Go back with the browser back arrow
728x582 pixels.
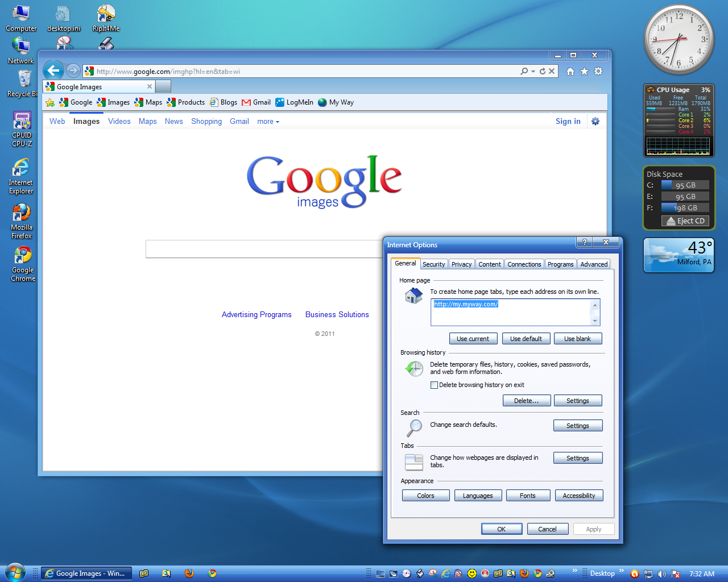53,70
